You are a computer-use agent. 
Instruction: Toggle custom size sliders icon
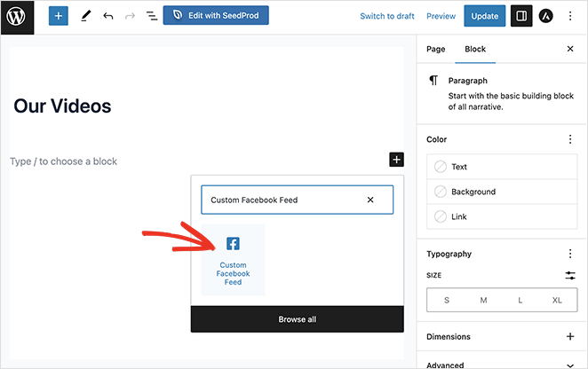click(570, 276)
